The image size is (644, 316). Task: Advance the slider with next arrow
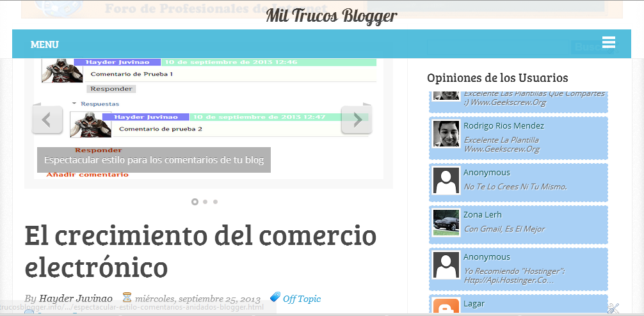(356, 120)
